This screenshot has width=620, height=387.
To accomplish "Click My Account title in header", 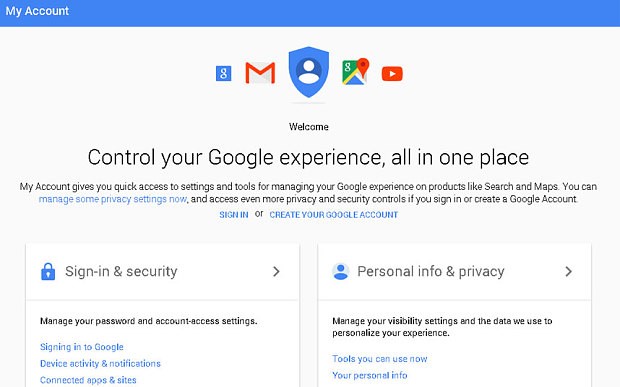I will 37,11.
